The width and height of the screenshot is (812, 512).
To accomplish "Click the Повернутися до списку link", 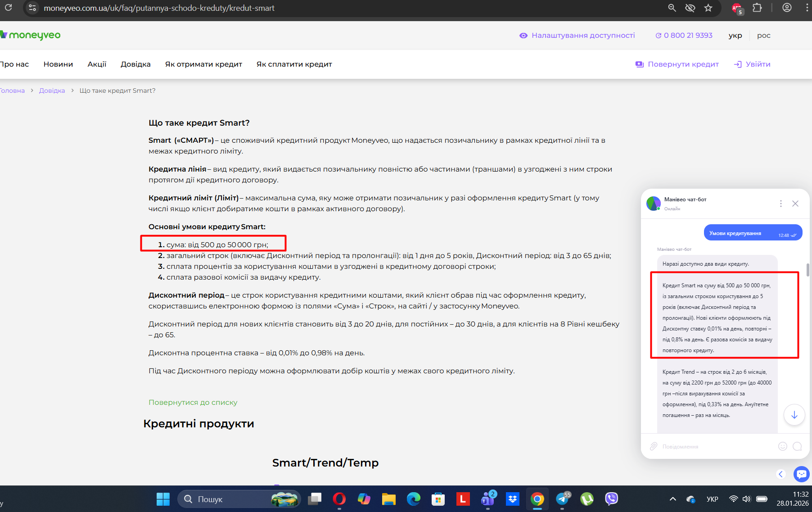I will [x=193, y=402].
